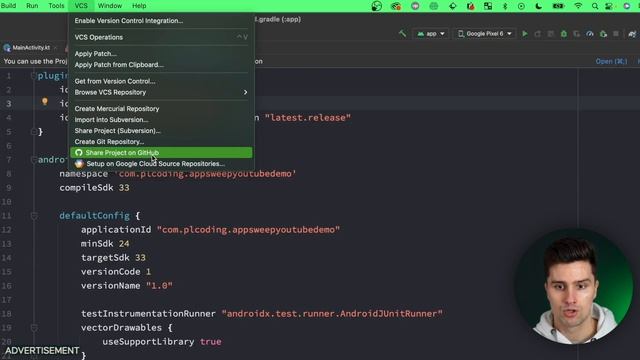Select Get from Version Control

[x=161, y=81]
